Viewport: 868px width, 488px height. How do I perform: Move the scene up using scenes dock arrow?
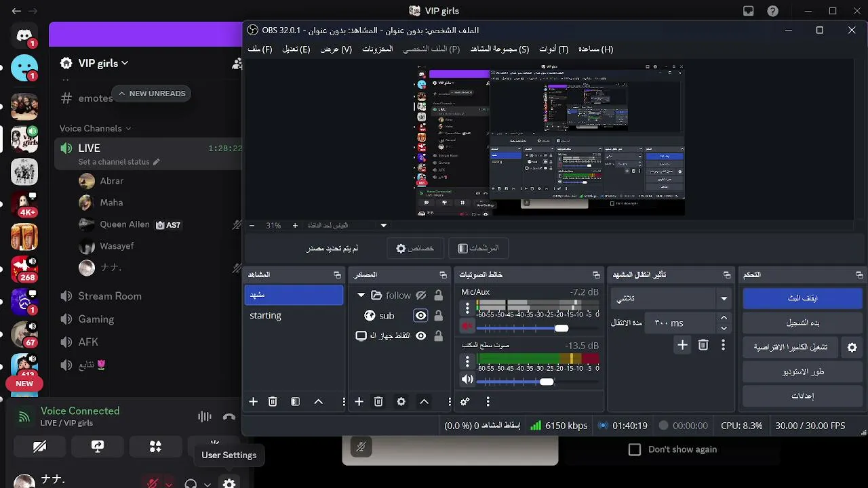(319, 402)
